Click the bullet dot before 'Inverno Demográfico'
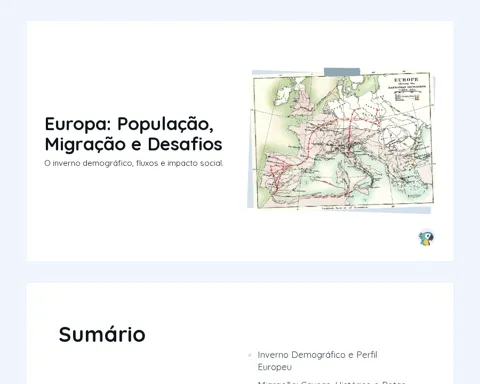480x384 pixels. click(250, 355)
